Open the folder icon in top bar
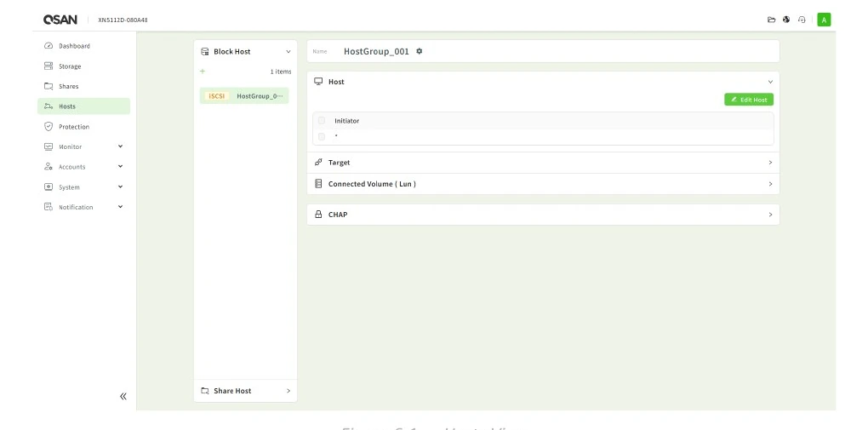Viewport: 868px width, 430px height. point(771,20)
